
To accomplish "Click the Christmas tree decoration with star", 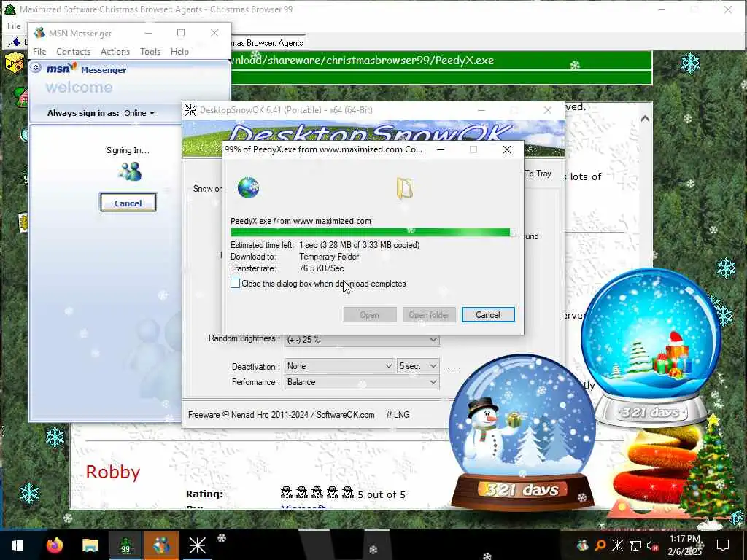I will (711, 470).
